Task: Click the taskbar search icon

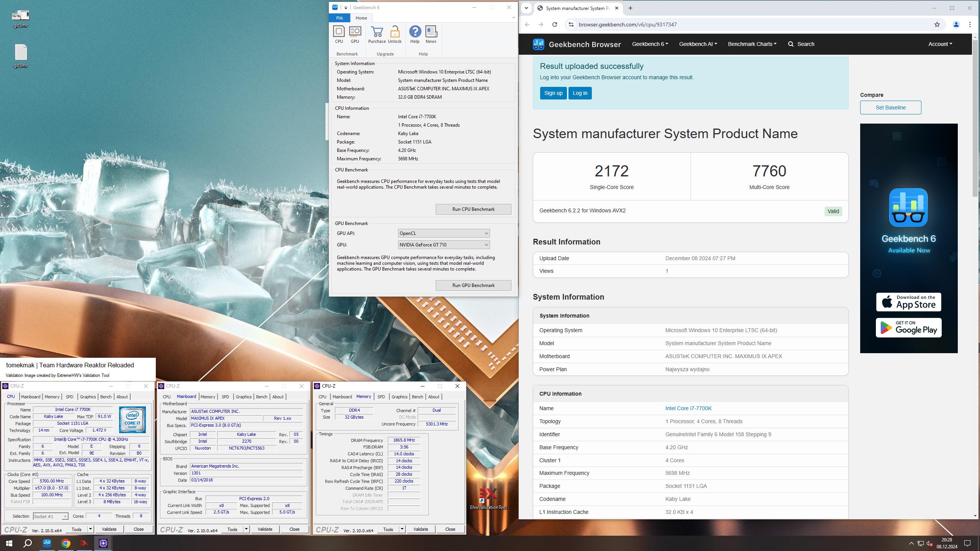Action: tap(28, 543)
